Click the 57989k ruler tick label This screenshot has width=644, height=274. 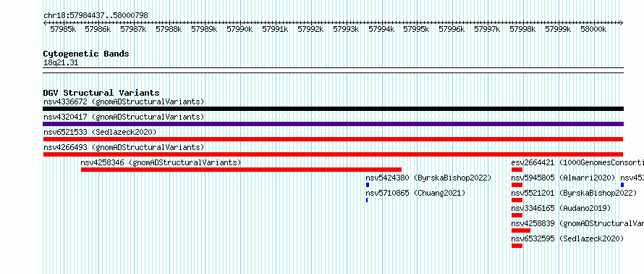pyautogui.click(x=204, y=29)
